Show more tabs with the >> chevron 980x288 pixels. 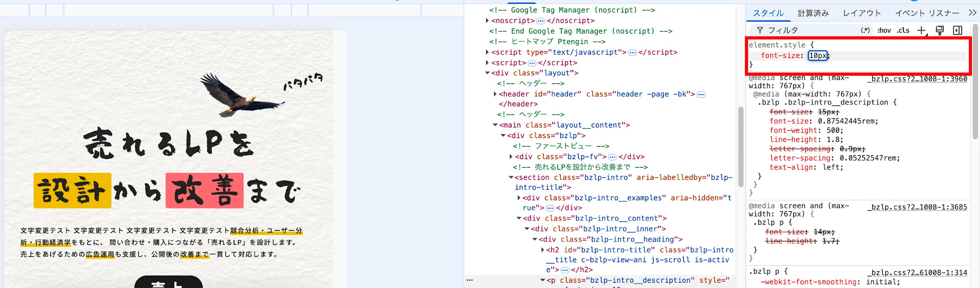(972, 13)
